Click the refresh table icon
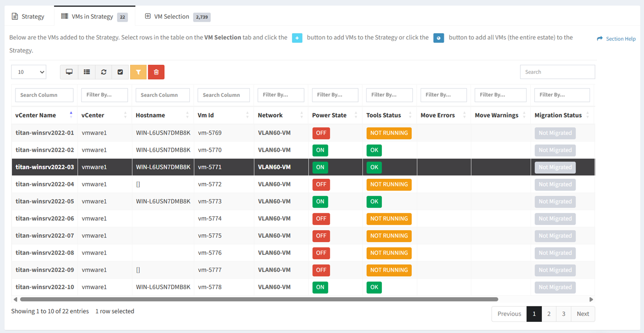 pos(104,72)
